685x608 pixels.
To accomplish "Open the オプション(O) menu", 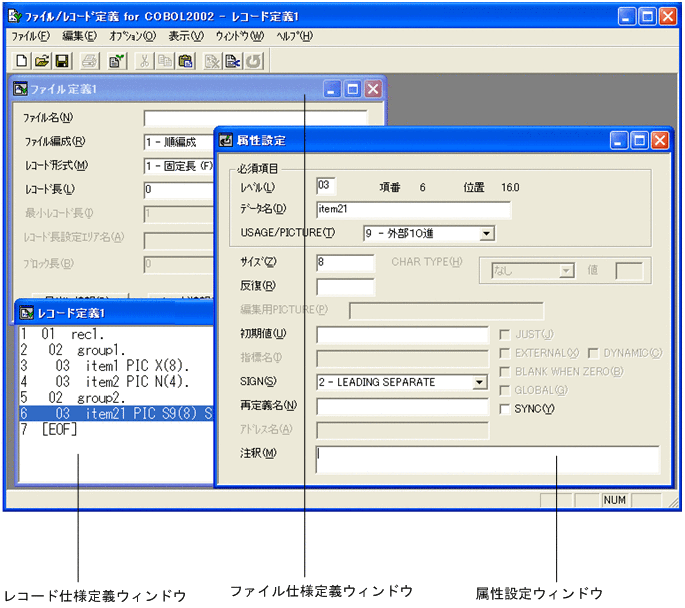I will coord(132,36).
